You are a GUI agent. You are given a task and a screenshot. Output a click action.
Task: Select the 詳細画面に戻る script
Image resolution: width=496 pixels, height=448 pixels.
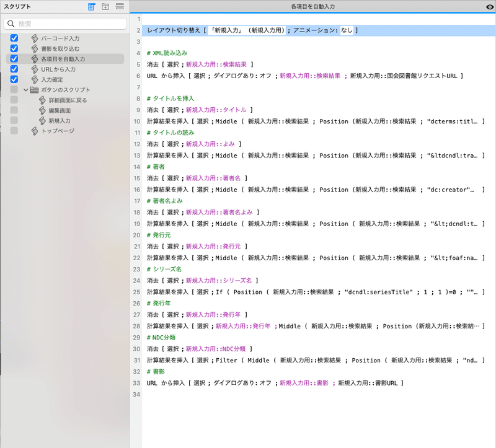point(68,100)
